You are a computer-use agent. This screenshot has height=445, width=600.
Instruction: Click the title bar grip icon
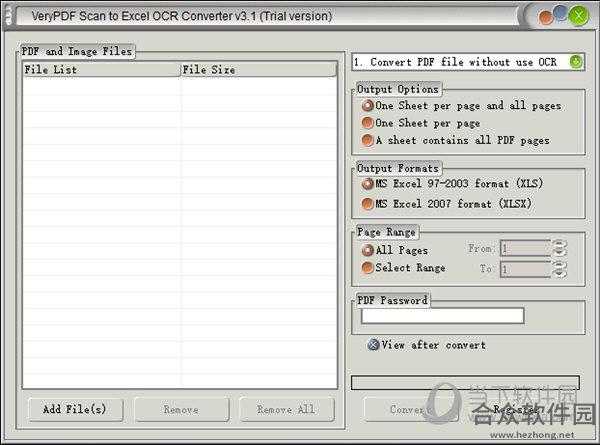pyautogui.click(x=8, y=16)
